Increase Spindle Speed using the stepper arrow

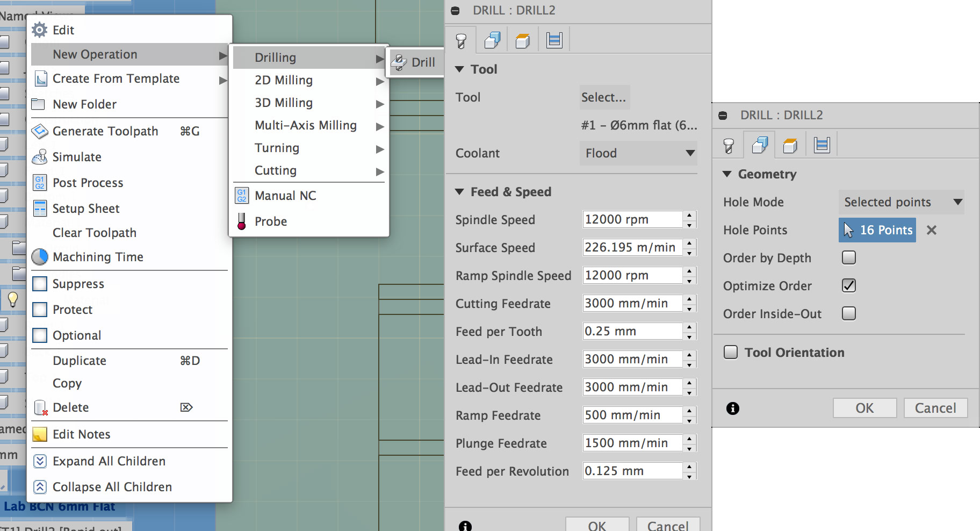pos(690,216)
